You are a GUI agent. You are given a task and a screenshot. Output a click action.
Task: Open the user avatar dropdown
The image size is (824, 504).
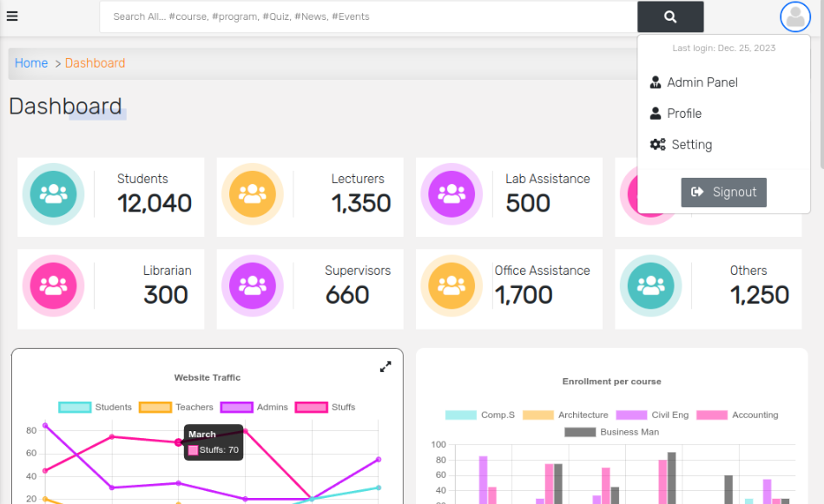[794, 16]
